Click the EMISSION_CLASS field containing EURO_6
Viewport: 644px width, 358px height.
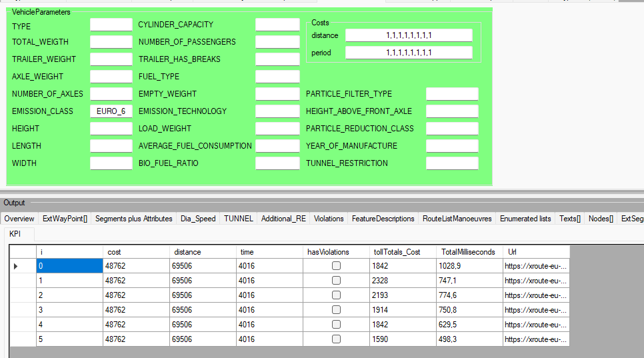[111, 111]
